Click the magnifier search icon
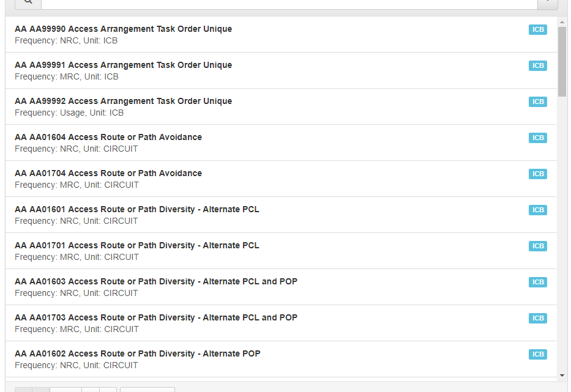This screenshot has width=571, height=392. [x=28, y=3]
